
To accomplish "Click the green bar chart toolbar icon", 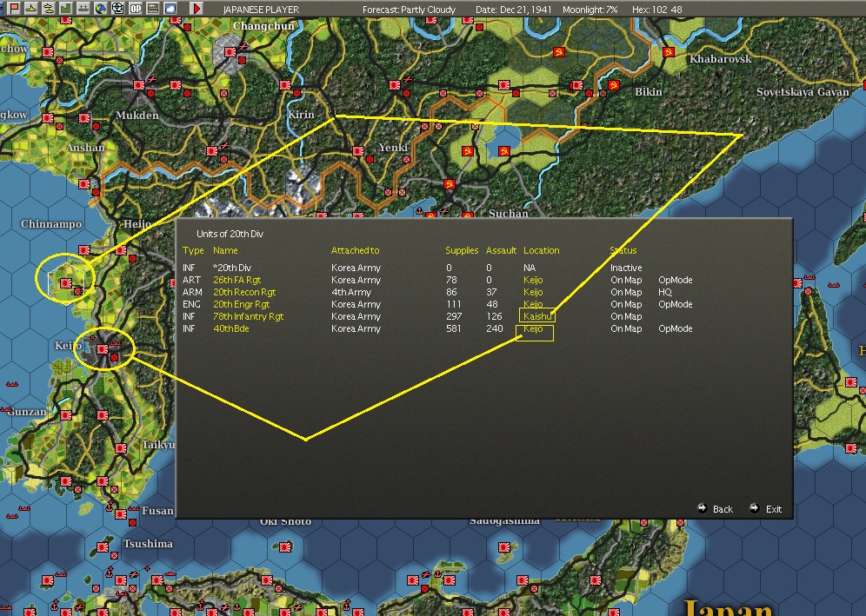I will click(66, 9).
